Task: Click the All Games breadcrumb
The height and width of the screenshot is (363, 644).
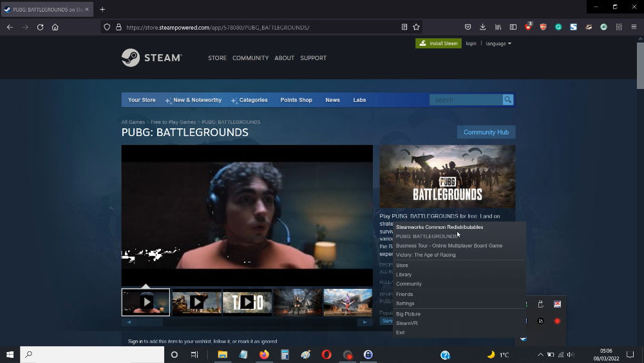Action: [x=133, y=122]
